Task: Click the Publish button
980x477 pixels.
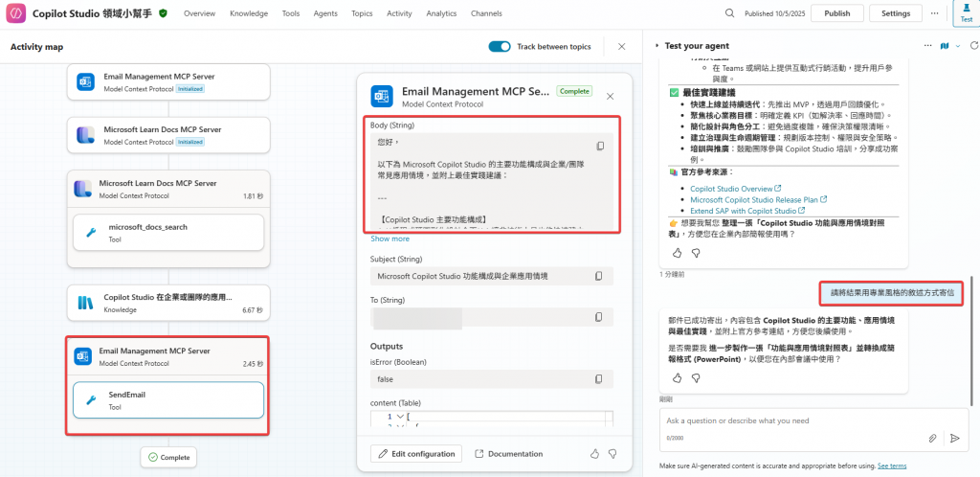Action: coord(836,13)
